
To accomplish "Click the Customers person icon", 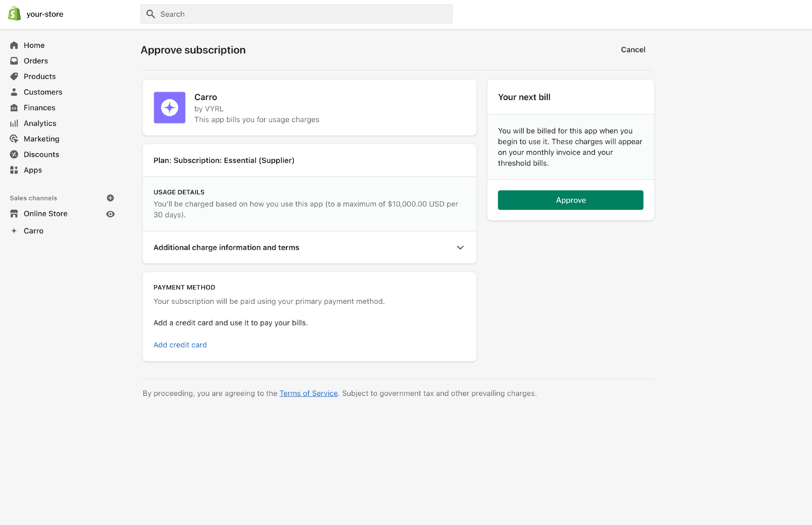I will tap(14, 92).
